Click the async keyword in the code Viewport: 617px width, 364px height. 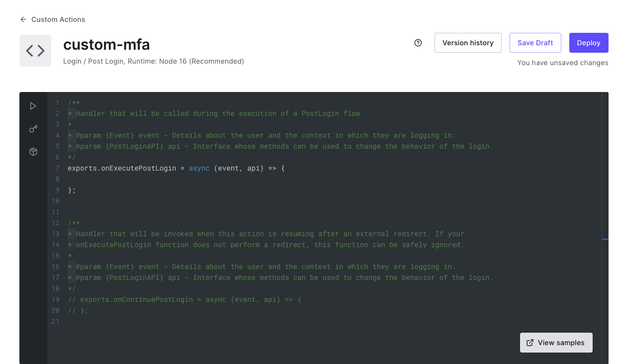tap(198, 168)
